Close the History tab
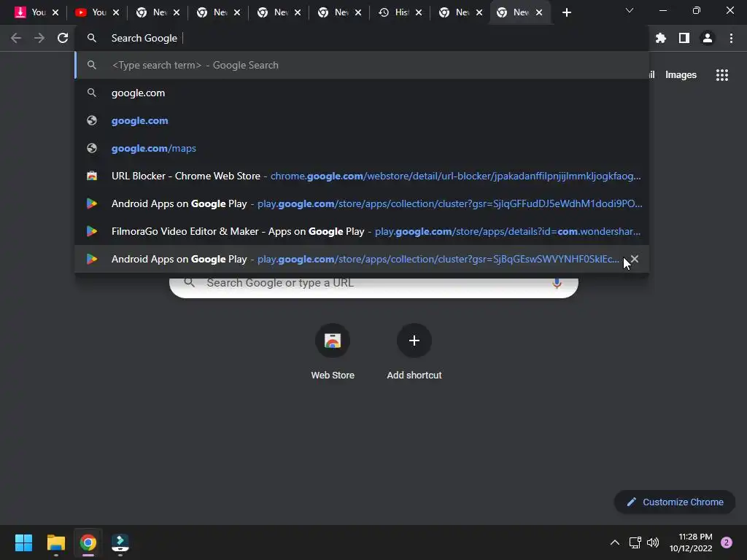 (419, 12)
